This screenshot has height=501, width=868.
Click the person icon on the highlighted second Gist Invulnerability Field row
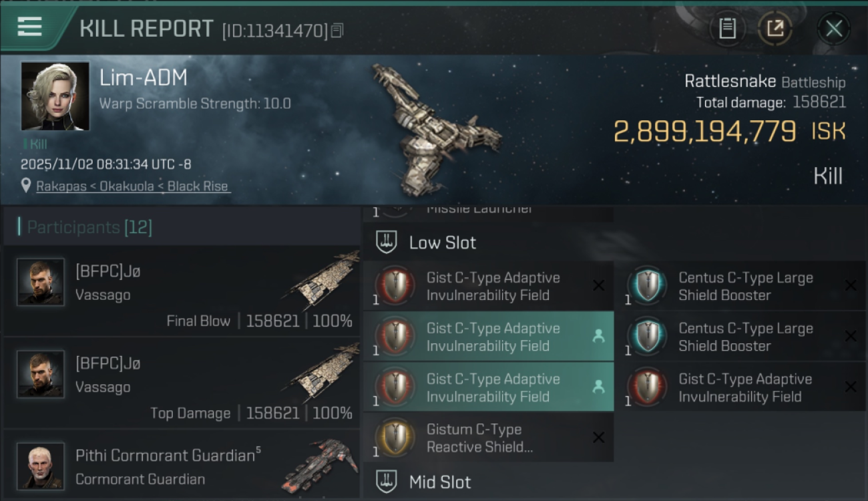point(598,337)
